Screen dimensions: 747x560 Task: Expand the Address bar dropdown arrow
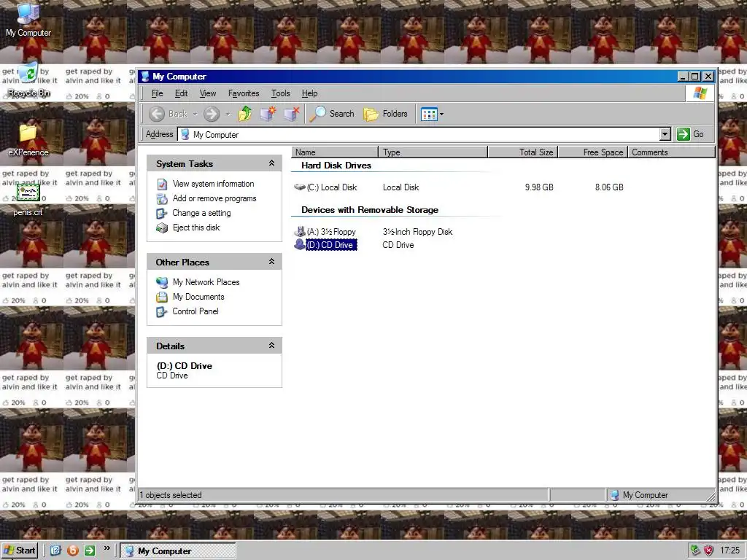click(x=665, y=134)
